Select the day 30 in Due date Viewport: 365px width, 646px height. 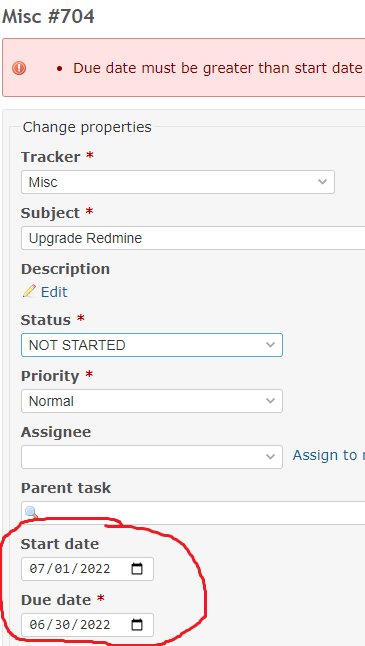62,625
